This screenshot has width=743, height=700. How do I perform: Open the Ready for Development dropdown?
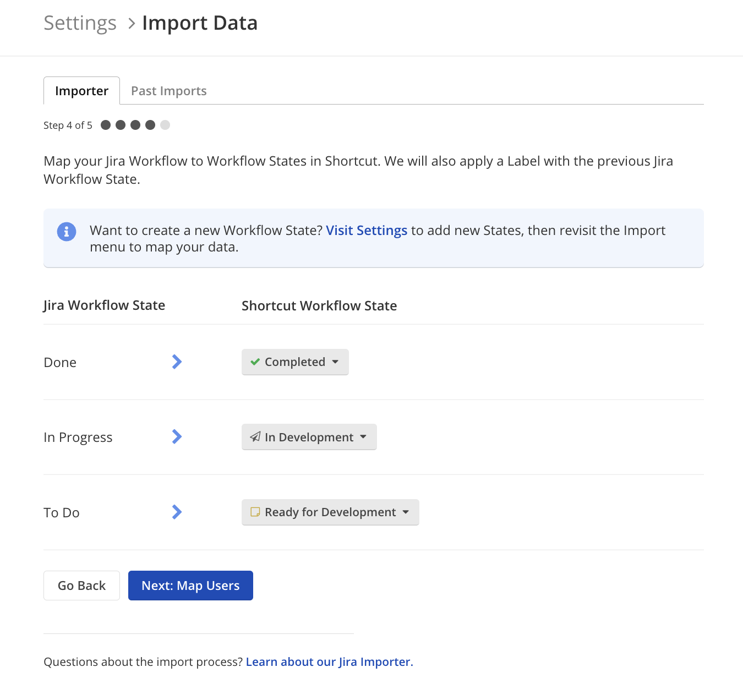pos(330,512)
